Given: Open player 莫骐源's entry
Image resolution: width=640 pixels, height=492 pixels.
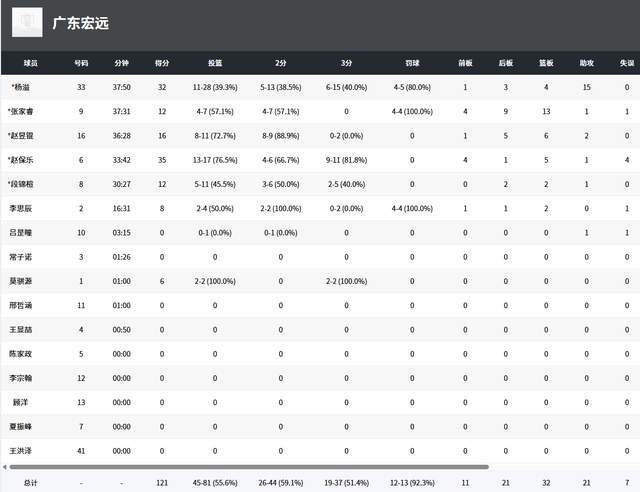Looking at the screenshot, I should tap(21, 281).
